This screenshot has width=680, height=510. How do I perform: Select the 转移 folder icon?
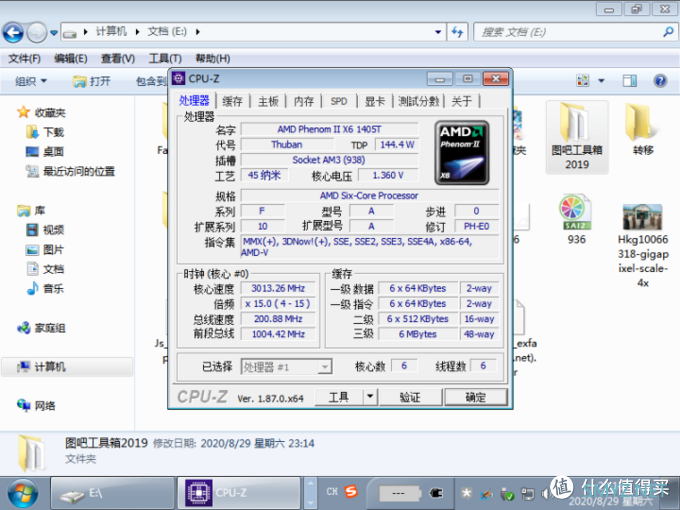click(642, 122)
